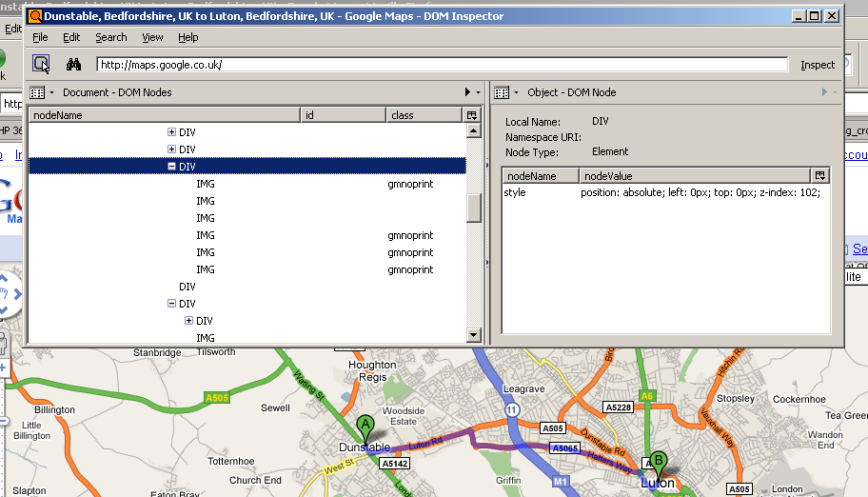
Task: Open the Search menu
Action: 110,37
